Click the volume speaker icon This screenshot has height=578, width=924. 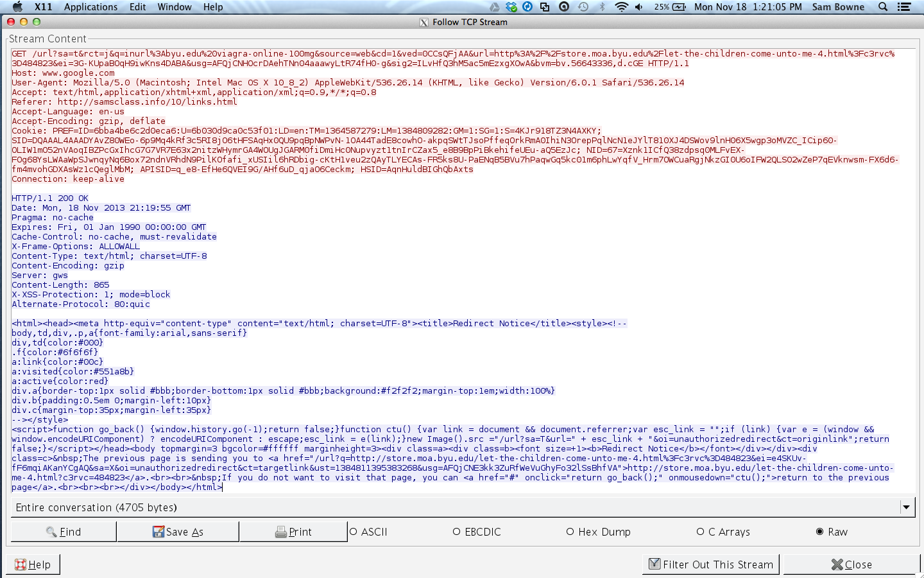pos(639,7)
